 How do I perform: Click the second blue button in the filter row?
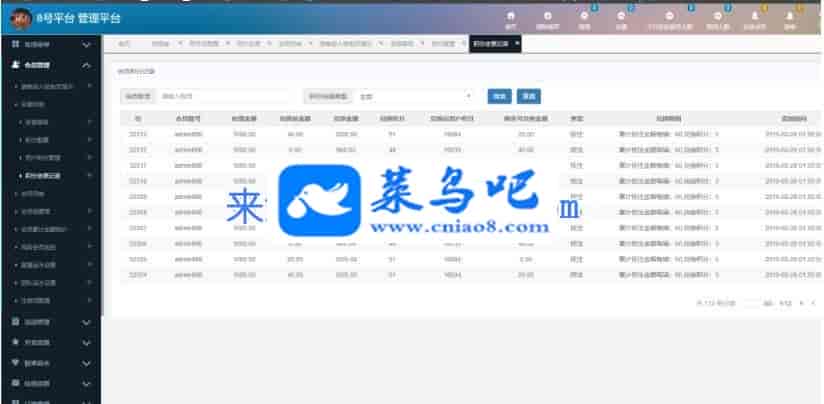(529, 97)
